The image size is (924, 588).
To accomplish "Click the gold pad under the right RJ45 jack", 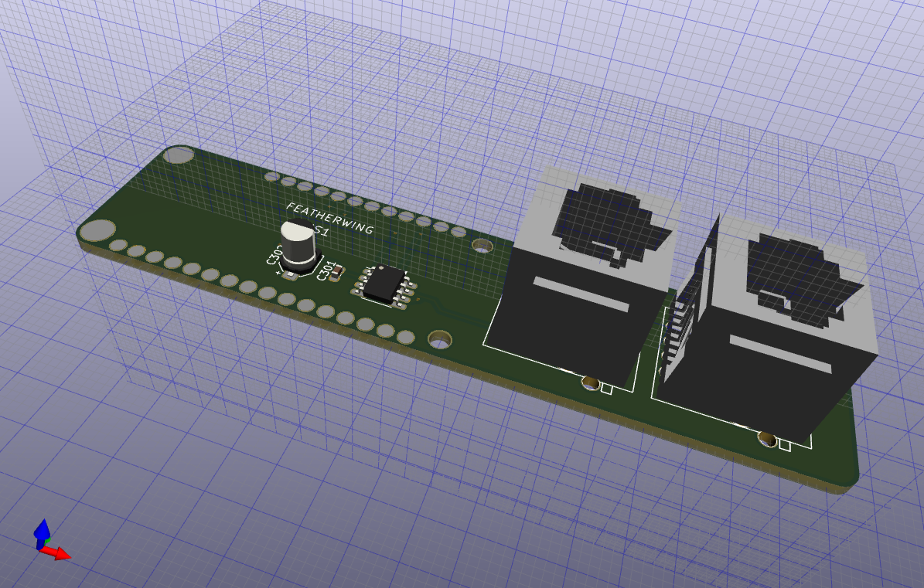I will (x=768, y=439).
